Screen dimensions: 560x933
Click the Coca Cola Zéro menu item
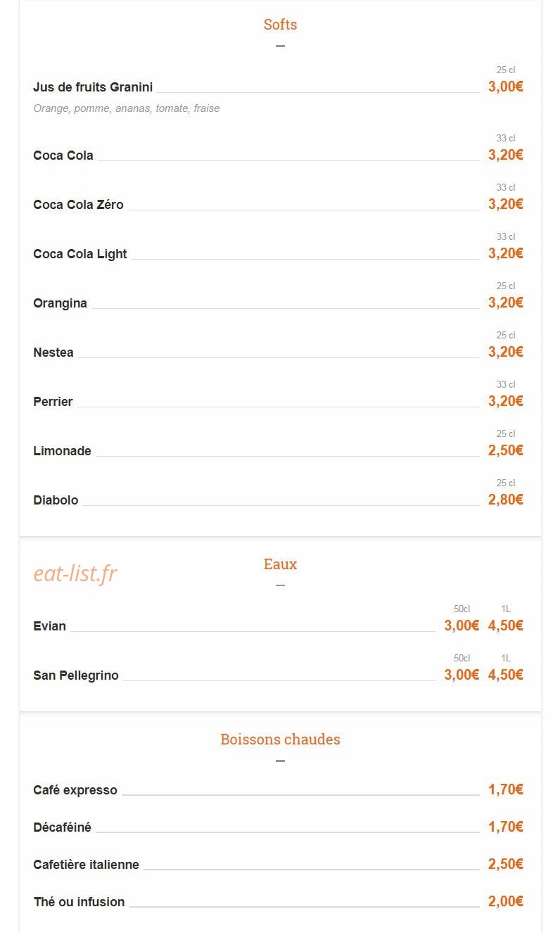[x=78, y=205]
